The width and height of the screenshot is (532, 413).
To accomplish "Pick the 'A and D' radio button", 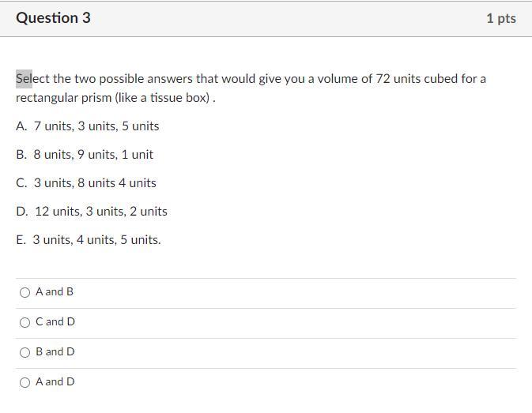I will click(25, 382).
